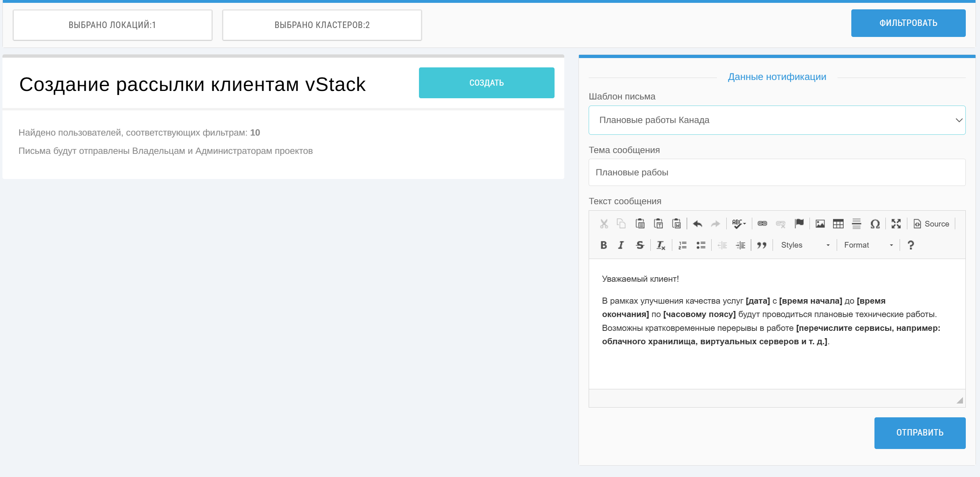Click the strikethrough icon
Image resolution: width=980 pixels, height=477 pixels.
pyautogui.click(x=640, y=245)
